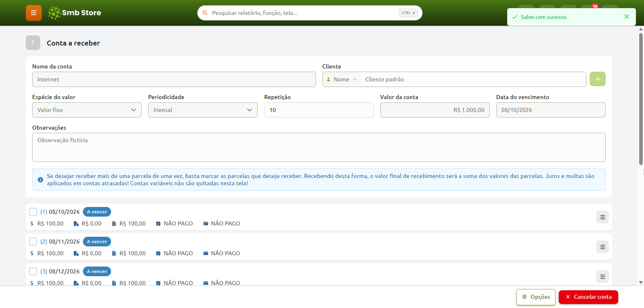Viewport: 644px width, 308px height.
Task: Click installment link (2)
Action: pos(44,242)
